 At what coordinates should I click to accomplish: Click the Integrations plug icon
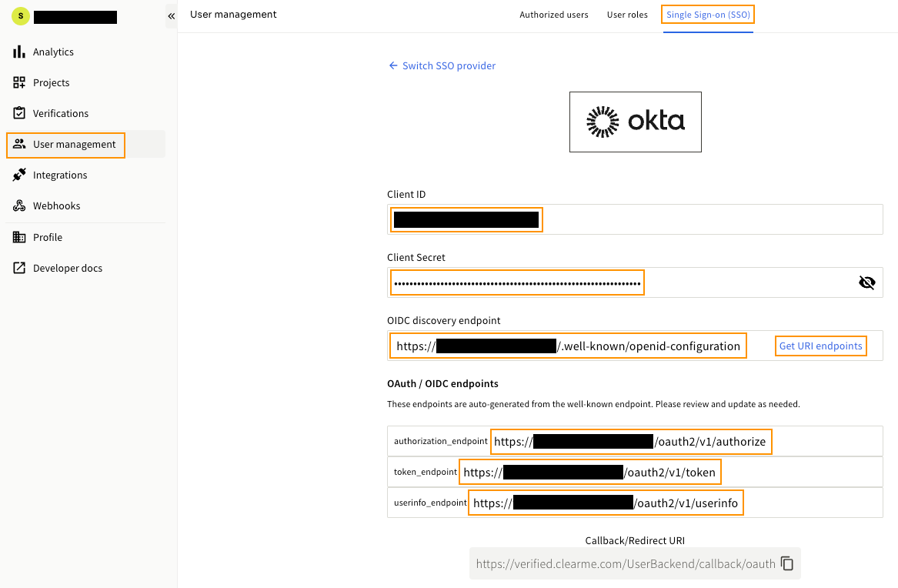pos(19,175)
